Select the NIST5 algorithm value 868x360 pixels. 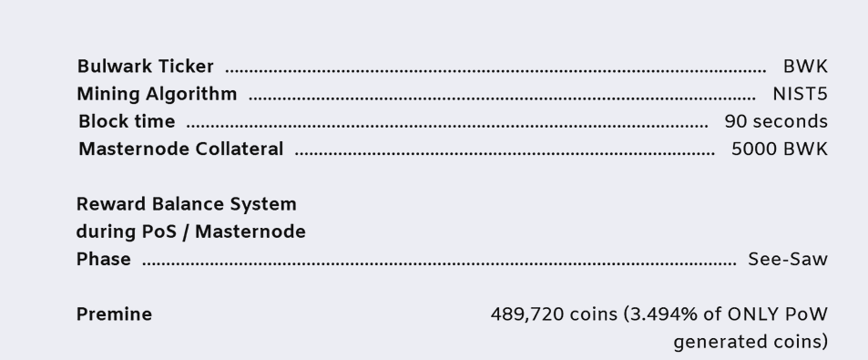point(800,94)
